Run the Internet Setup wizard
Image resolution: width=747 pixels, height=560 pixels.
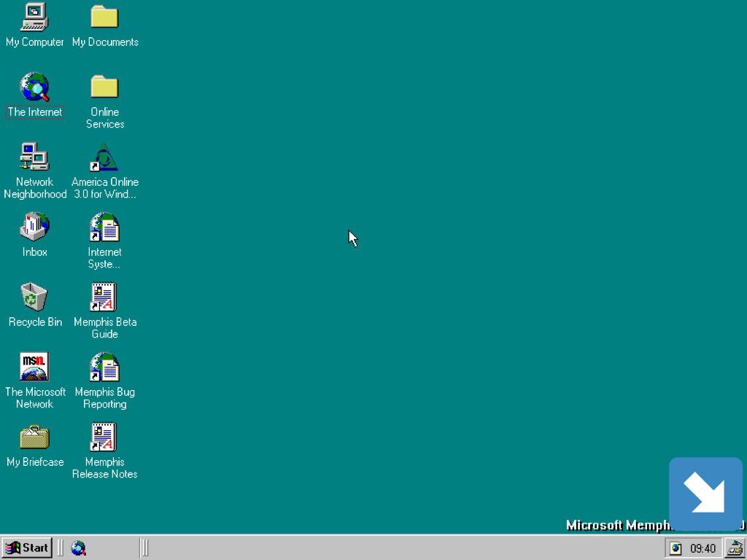coord(104,227)
